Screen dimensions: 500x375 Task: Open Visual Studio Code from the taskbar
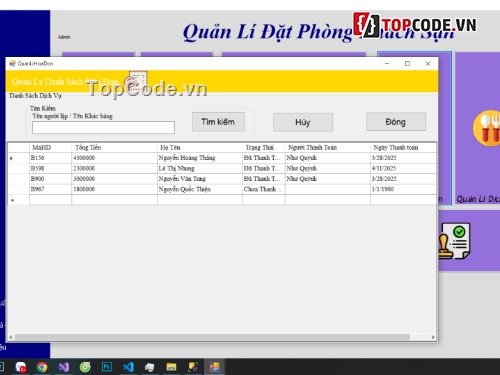128,367
